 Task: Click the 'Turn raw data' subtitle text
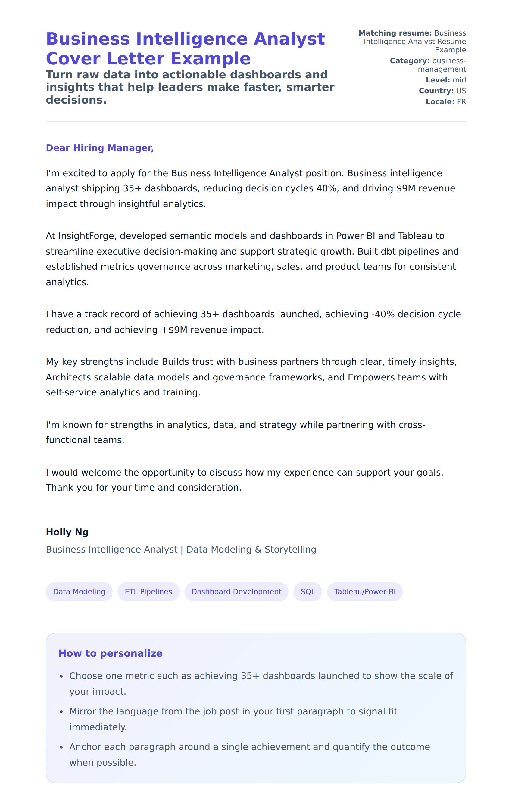click(190, 87)
